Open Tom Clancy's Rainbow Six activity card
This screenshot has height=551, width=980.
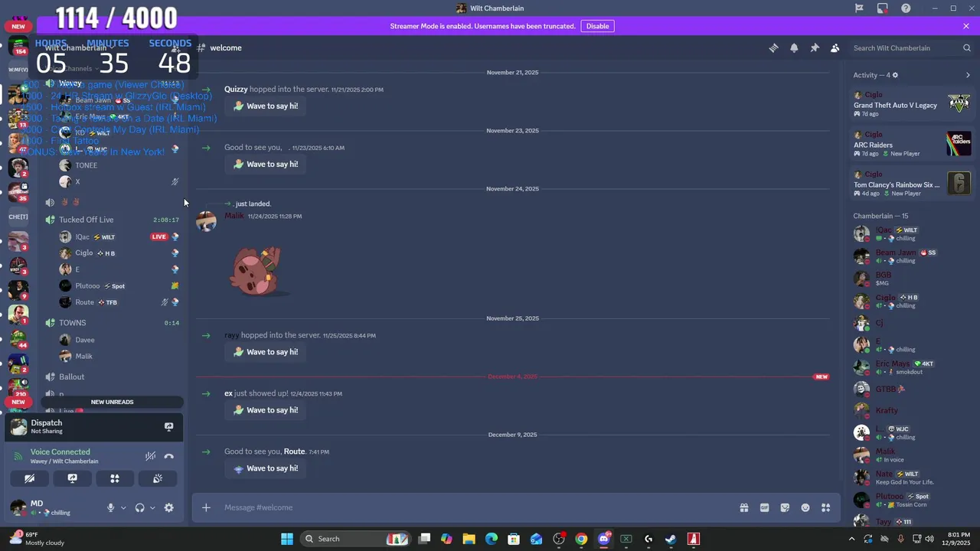pos(912,183)
